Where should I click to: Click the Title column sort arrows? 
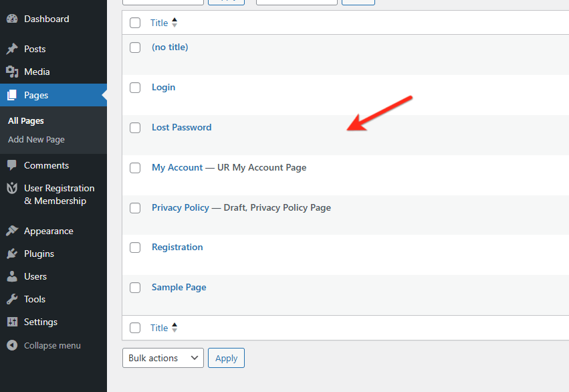pyautogui.click(x=174, y=22)
